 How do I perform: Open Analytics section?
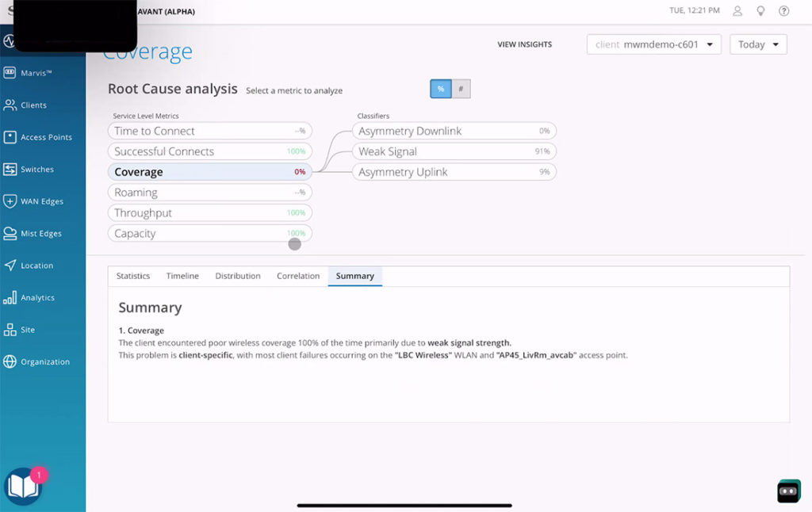point(29,298)
